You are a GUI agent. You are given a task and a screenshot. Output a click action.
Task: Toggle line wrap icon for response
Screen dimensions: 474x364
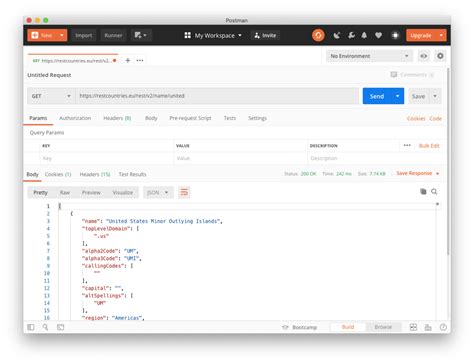pyautogui.click(x=184, y=192)
